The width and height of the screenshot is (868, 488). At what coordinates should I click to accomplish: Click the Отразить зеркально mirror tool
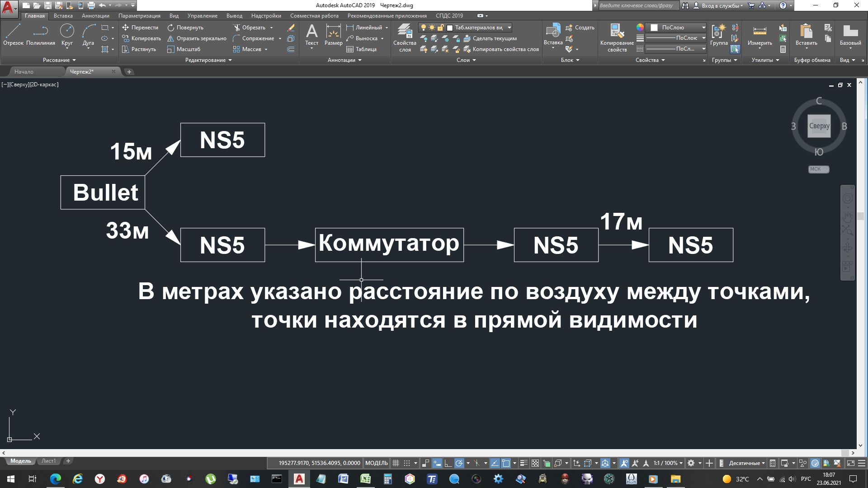pyautogui.click(x=197, y=38)
